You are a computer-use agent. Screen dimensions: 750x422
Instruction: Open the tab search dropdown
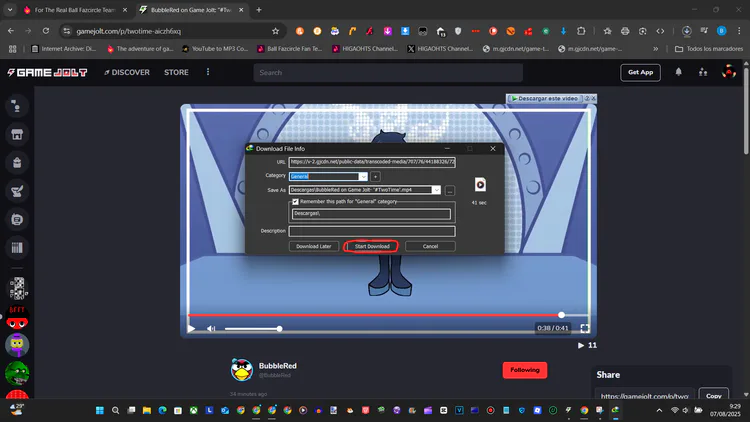pos(10,10)
